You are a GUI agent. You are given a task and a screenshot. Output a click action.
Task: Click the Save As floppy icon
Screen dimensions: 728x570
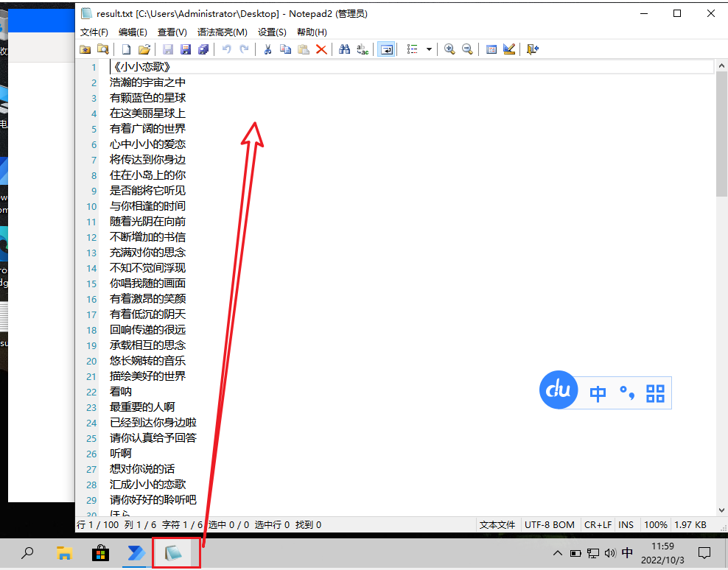tap(186, 49)
